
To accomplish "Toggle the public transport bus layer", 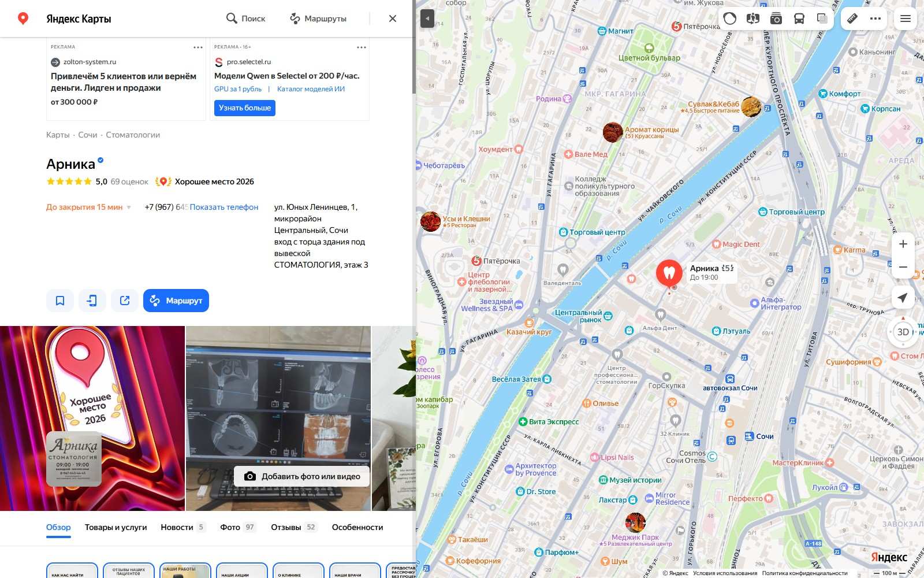I will tap(799, 18).
